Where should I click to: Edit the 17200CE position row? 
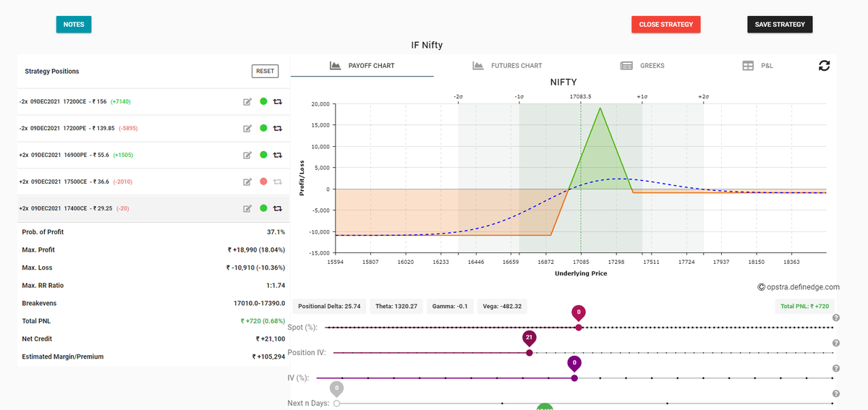tap(247, 102)
